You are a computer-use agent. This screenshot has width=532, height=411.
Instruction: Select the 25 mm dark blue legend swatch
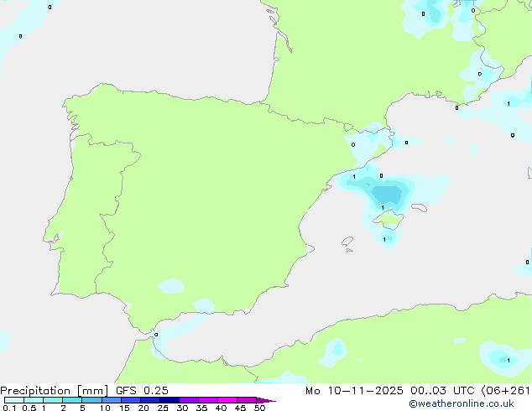click(170, 400)
